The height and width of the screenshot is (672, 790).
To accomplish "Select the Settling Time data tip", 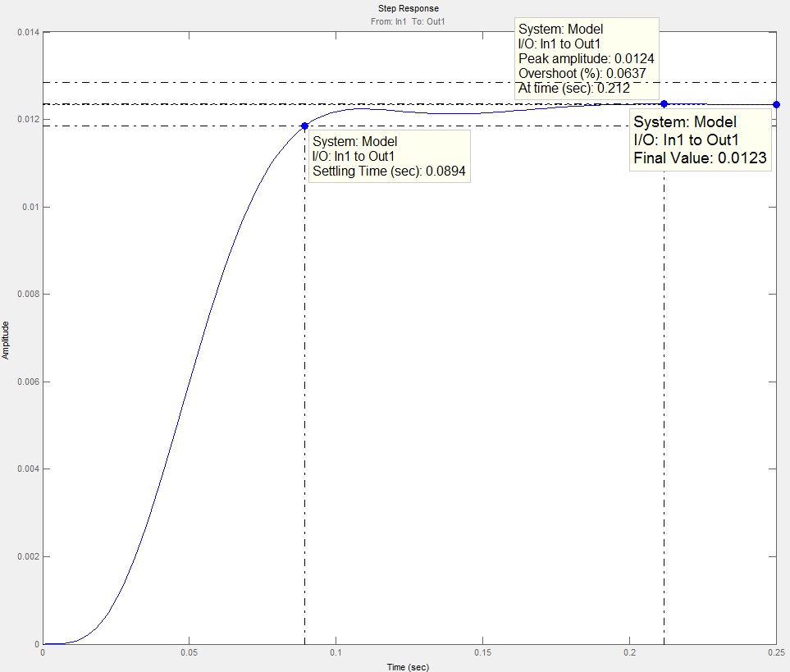I will [389, 156].
